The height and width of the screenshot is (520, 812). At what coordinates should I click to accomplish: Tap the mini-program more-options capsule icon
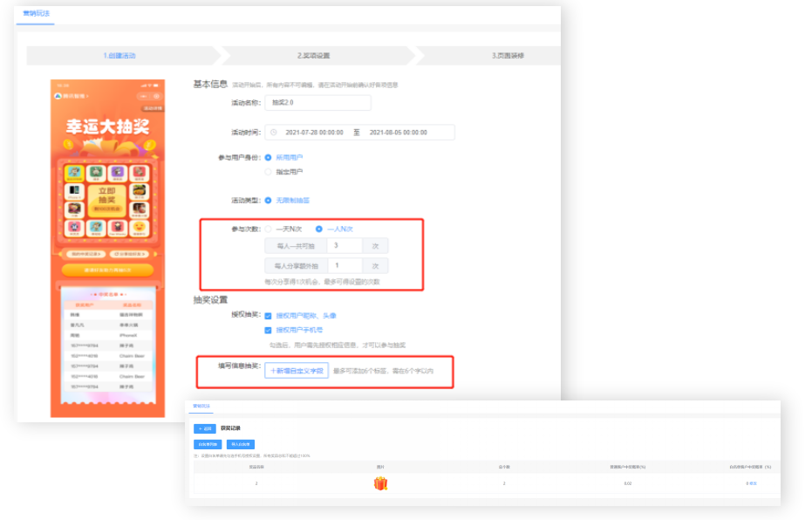click(x=143, y=96)
